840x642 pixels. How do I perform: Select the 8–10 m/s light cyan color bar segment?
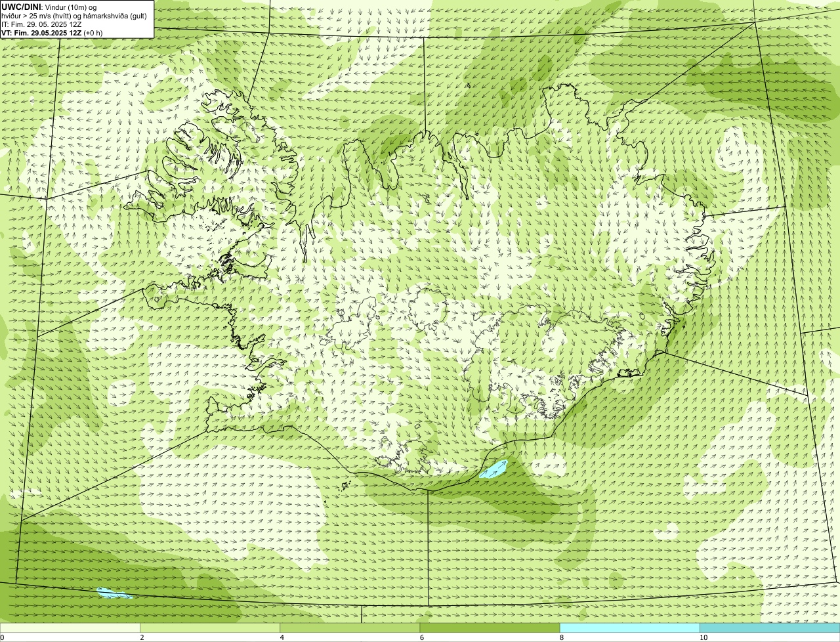click(x=629, y=628)
